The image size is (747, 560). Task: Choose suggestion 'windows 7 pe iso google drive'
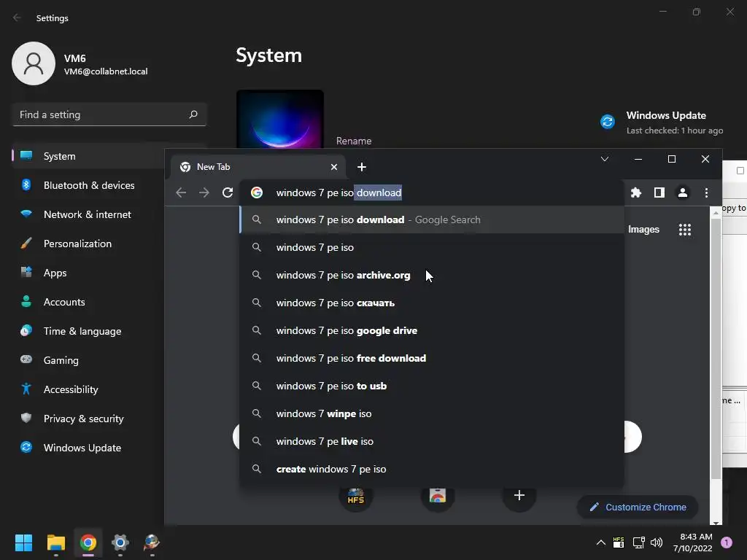click(432, 330)
